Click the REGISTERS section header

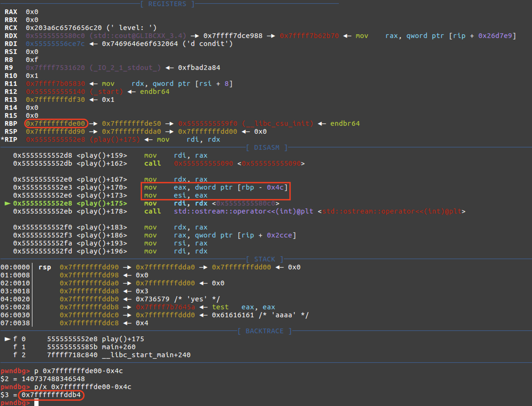tap(167, 4)
